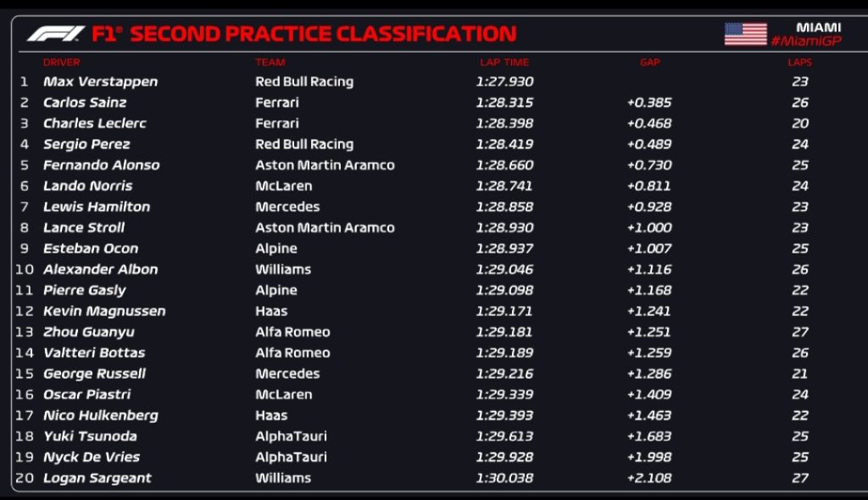Click the United States flag icon
This screenshot has height=500, width=868.
pyautogui.click(x=745, y=34)
